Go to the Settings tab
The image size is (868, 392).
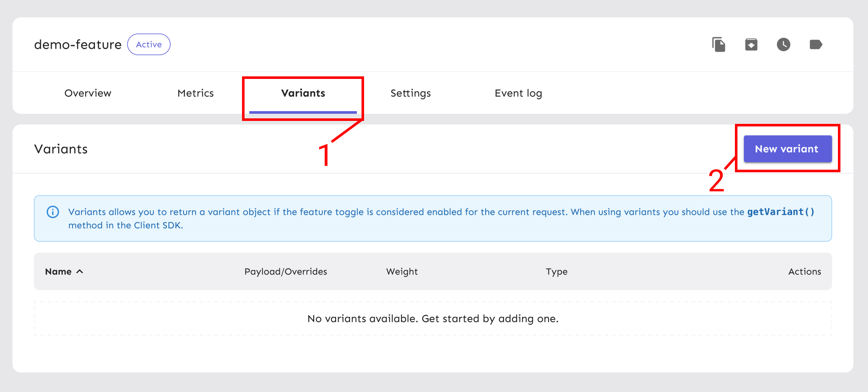coord(410,93)
